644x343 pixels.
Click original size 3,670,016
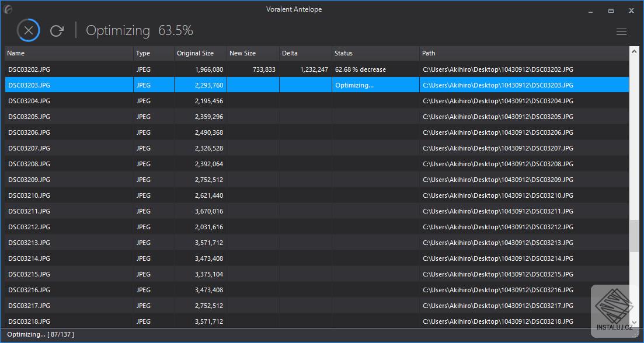click(209, 211)
